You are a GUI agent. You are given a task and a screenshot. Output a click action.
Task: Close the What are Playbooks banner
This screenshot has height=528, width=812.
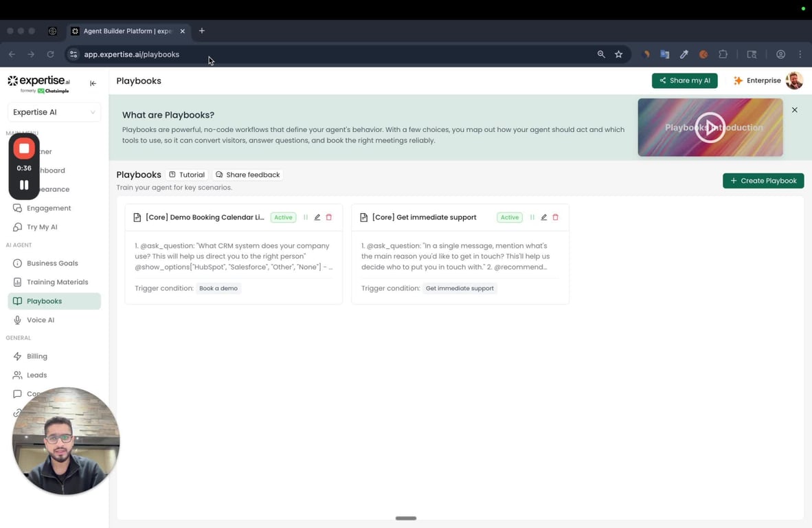(x=794, y=110)
